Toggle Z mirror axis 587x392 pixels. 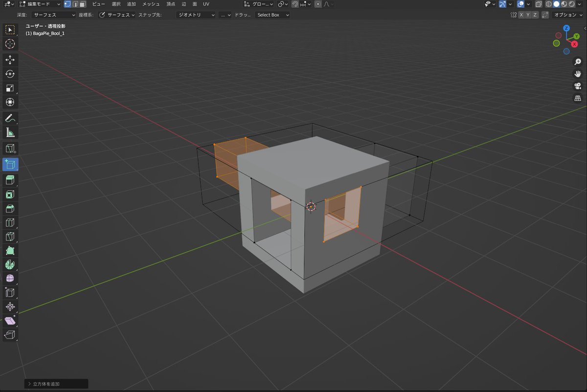tap(535, 15)
